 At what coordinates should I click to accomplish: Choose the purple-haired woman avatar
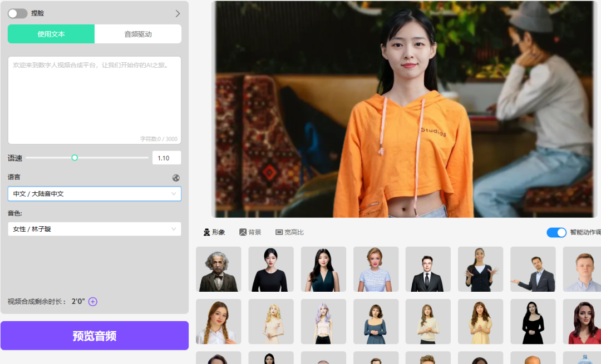323,322
